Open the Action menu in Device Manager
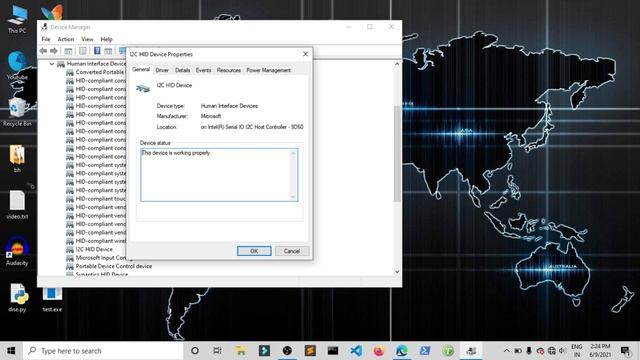Viewport: 640px width, 360px height. (66, 39)
